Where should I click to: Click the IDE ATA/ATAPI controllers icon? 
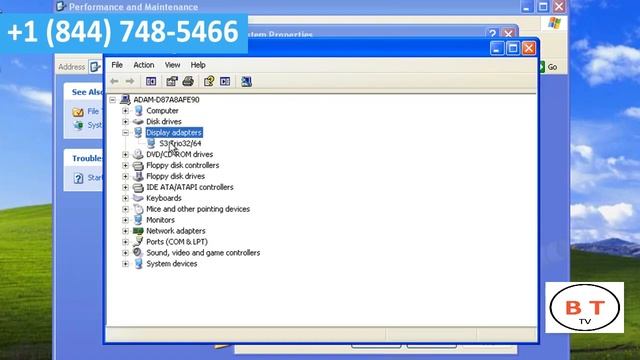click(138, 187)
